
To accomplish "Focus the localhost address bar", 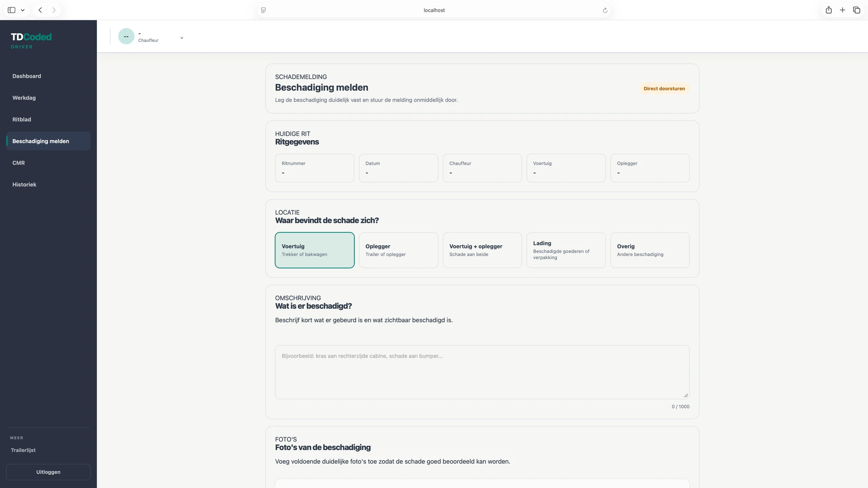I will tap(434, 10).
